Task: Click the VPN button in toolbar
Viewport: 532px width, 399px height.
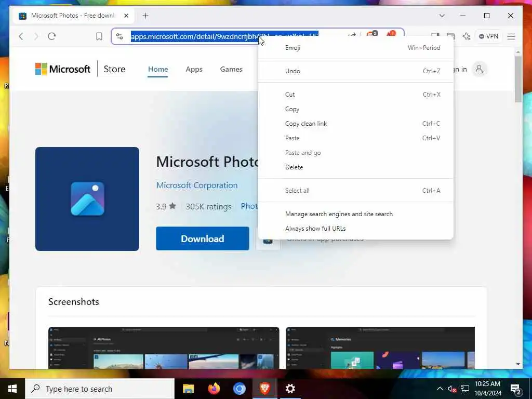Action: coord(488,36)
